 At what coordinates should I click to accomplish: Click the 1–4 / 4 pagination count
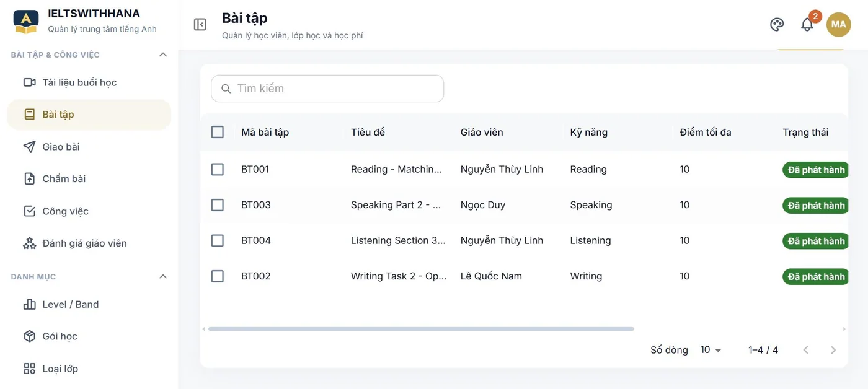[x=763, y=350]
